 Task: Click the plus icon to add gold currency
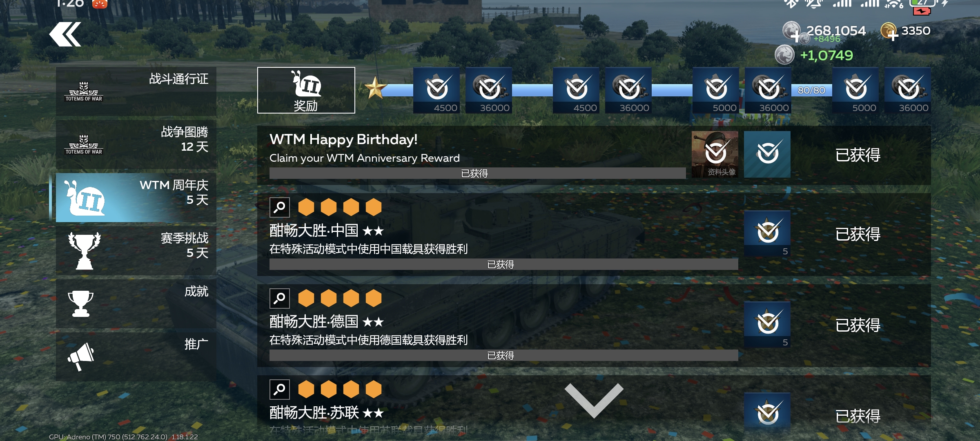pyautogui.click(x=893, y=36)
